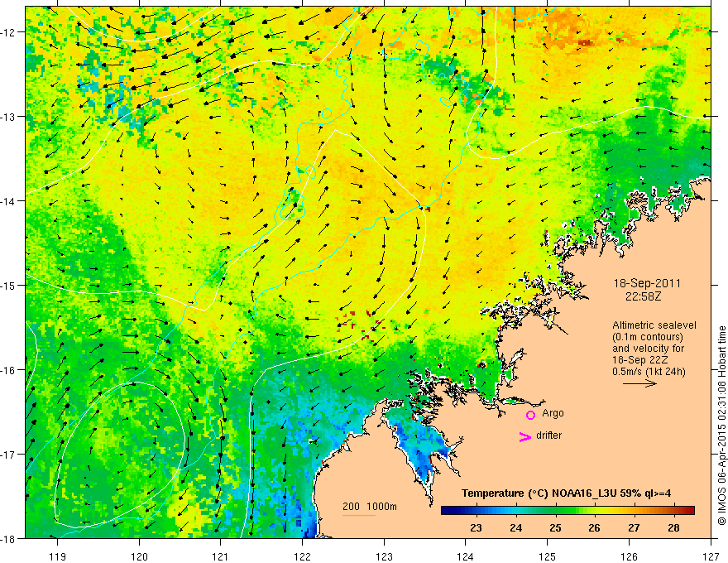Click longitude axis label 120
The width and height of the screenshot is (728, 563).
(139, 556)
